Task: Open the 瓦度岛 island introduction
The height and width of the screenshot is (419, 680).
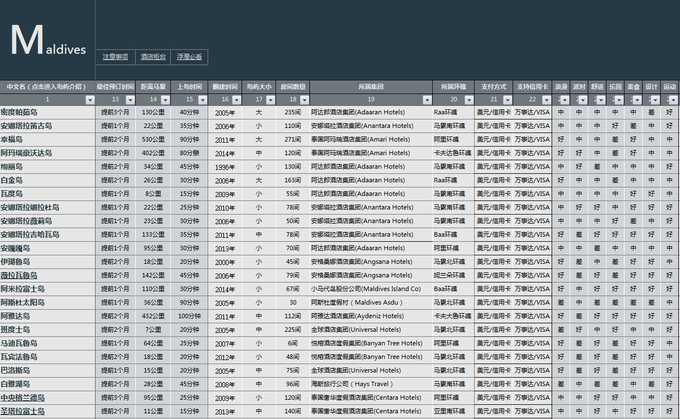Action: [12, 194]
